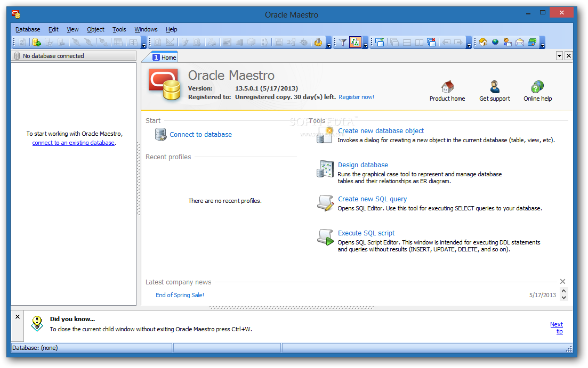588x368 pixels.
Task: Step news down with the arrow
Action: coord(563,298)
